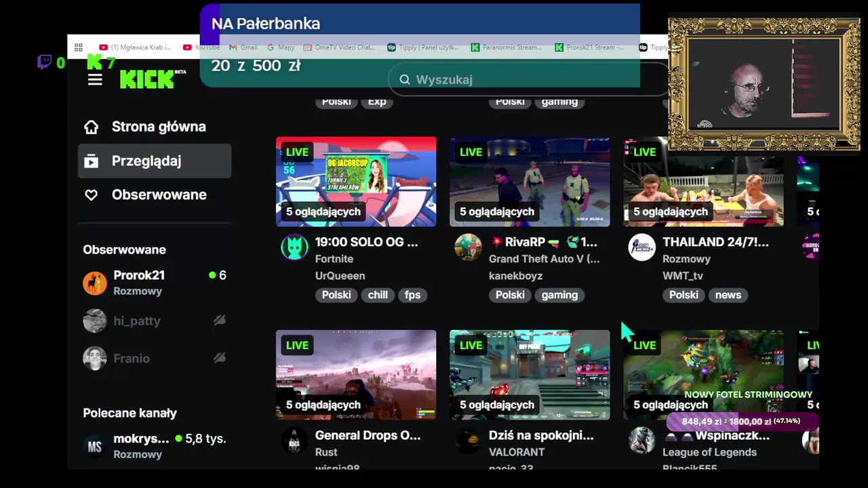Screen dimensions: 868x488
Task: Click the chill tag on UrQueeen stream
Action: (x=378, y=295)
